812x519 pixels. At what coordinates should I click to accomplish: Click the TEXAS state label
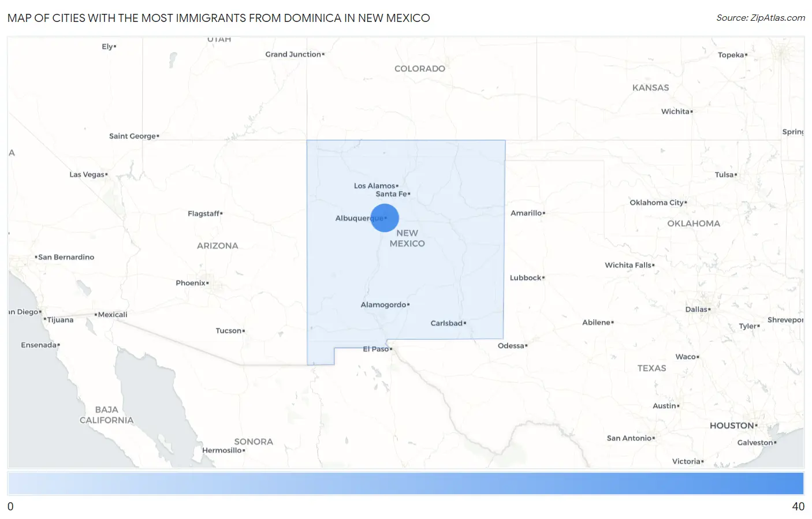(652, 368)
